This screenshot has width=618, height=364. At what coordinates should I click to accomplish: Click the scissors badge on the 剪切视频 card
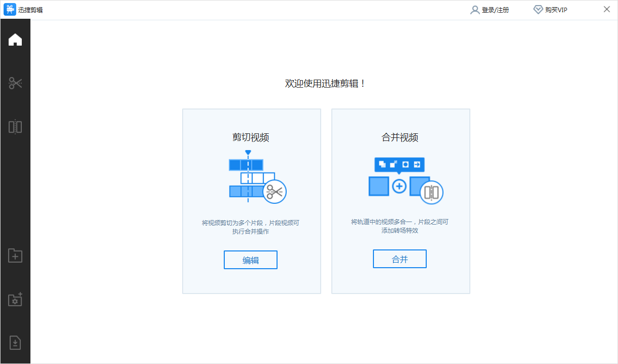tap(274, 192)
